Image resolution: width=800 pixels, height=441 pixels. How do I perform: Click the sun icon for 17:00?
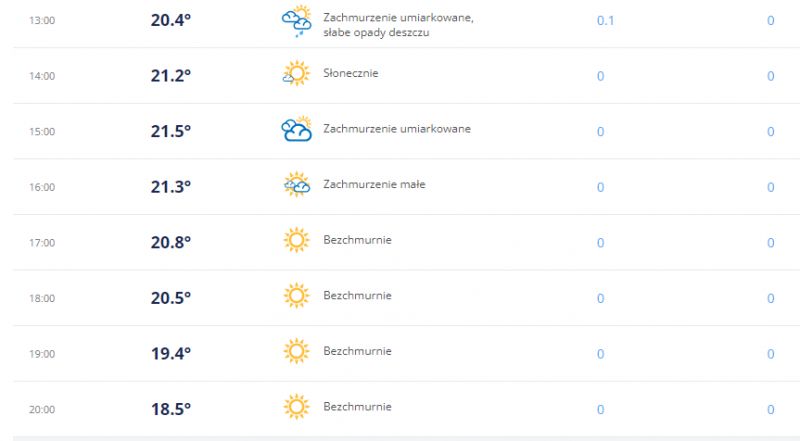[x=296, y=240]
